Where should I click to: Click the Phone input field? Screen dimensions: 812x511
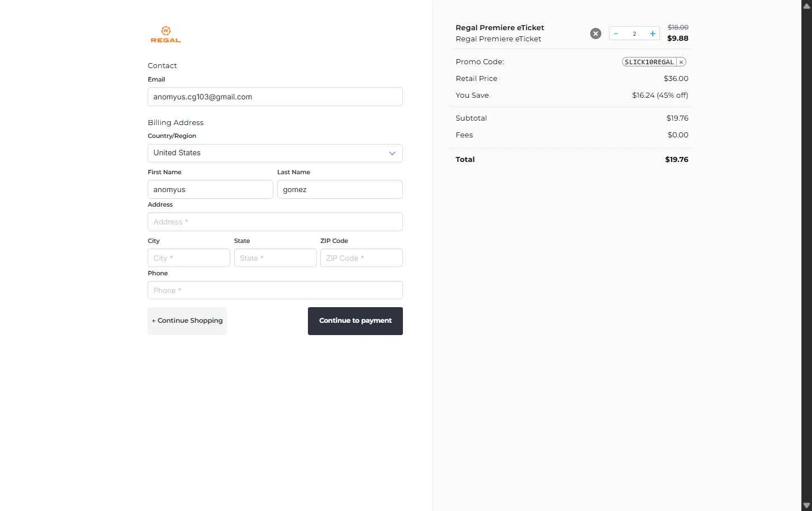tap(275, 290)
